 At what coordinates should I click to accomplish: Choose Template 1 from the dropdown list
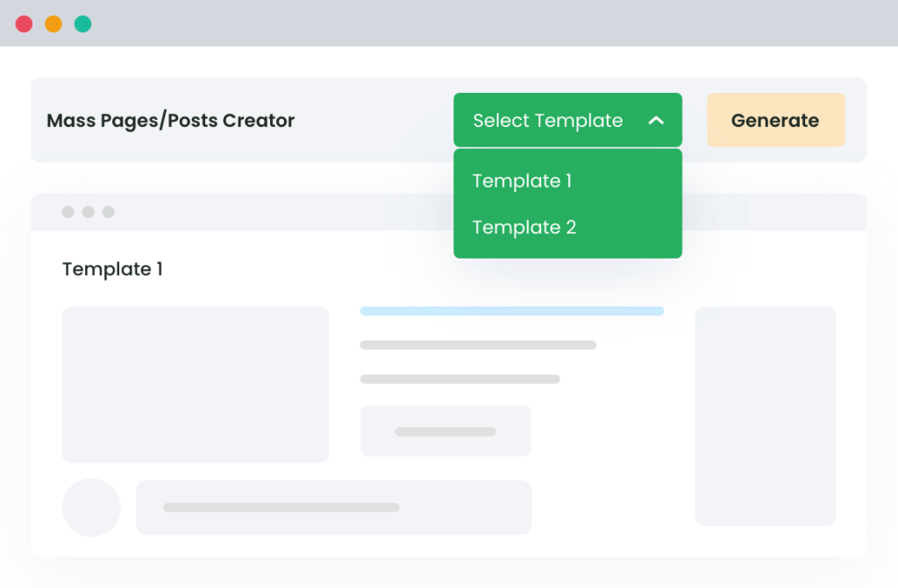[522, 181]
